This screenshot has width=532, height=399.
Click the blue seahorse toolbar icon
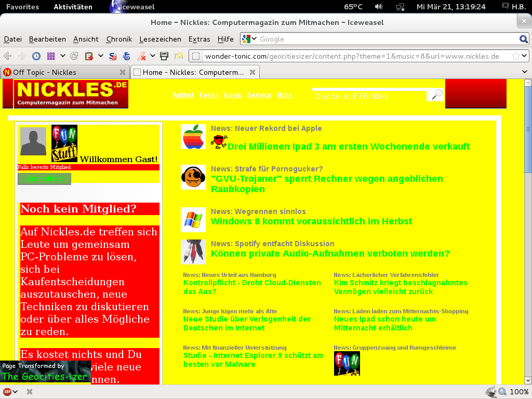pos(127,56)
